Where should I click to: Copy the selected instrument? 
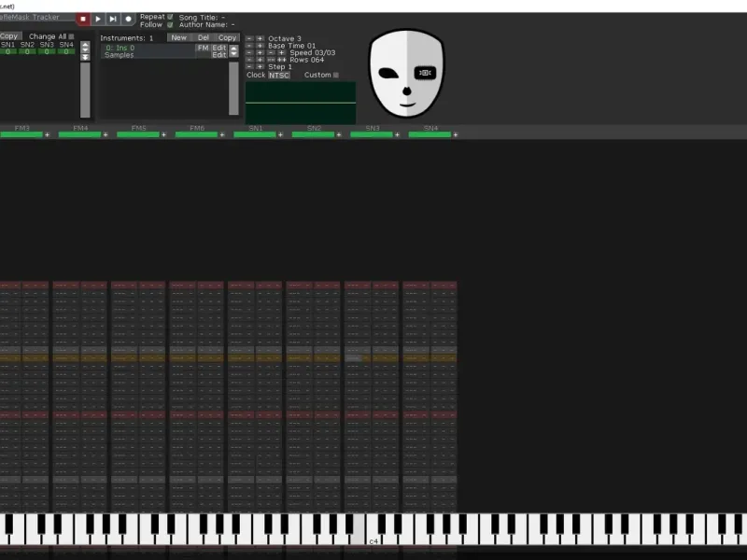[227, 37]
